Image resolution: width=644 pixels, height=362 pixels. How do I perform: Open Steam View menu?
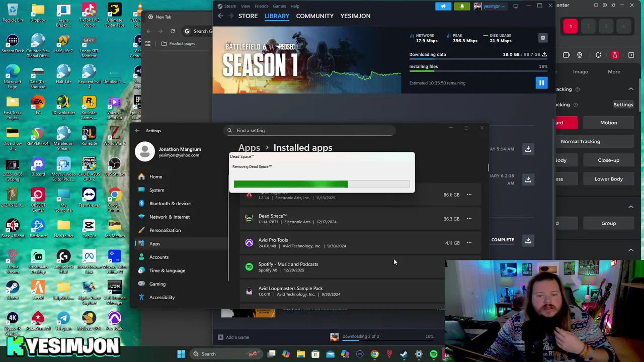pyautogui.click(x=245, y=6)
